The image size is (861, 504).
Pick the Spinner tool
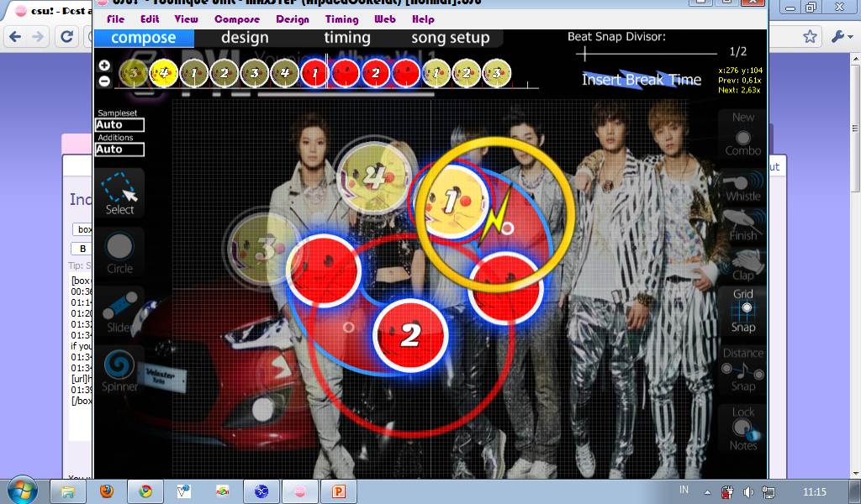tap(119, 370)
